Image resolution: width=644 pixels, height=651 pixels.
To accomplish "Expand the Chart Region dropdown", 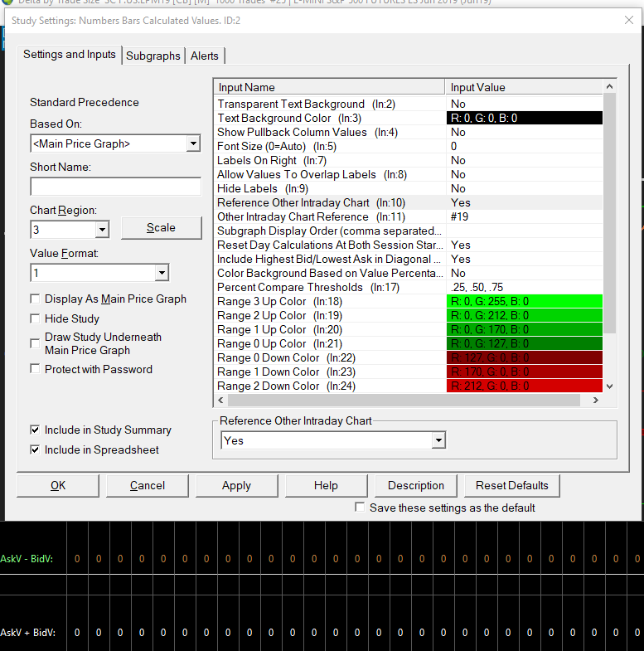I will [x=102, y=229].
